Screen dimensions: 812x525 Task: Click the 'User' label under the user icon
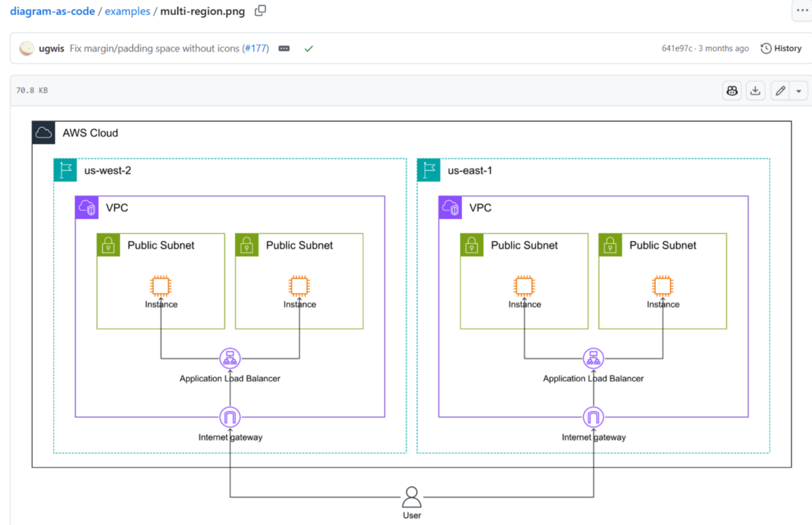click(x=412, y=516)
